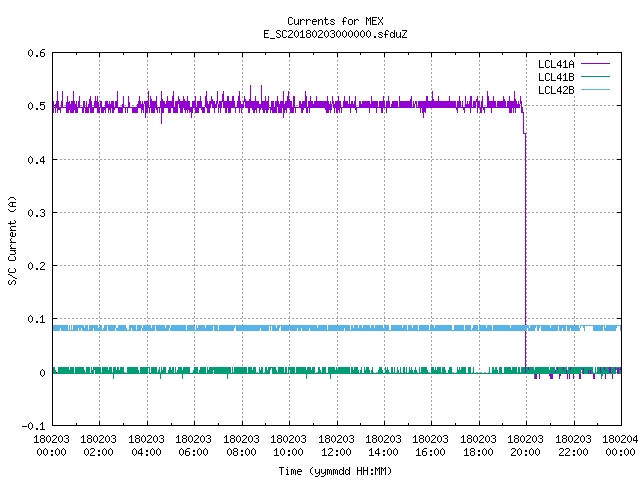640x480 pixels.
Task: Click the 180203 16:00 x-axis tick label
Action: [431, 446]
